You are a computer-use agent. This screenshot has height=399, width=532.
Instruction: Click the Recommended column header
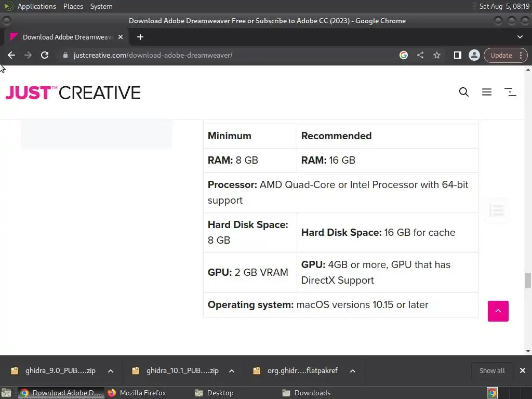tap(388, 136)
